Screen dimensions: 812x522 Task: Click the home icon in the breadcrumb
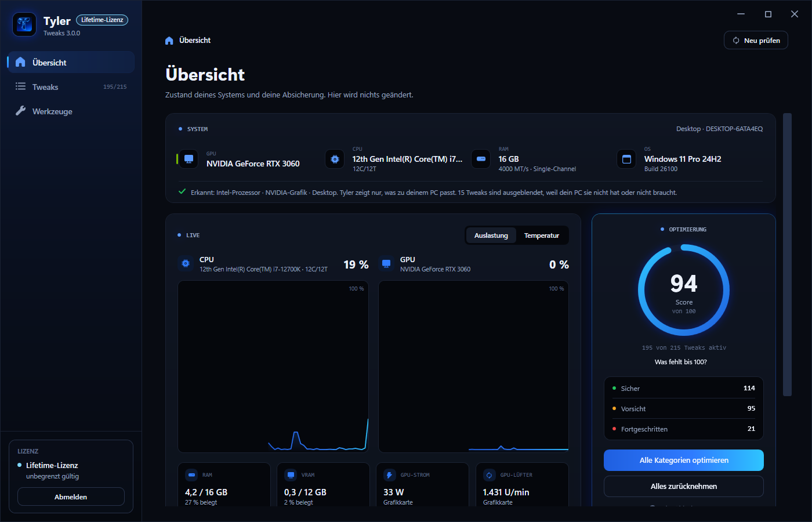coord(169,41)
